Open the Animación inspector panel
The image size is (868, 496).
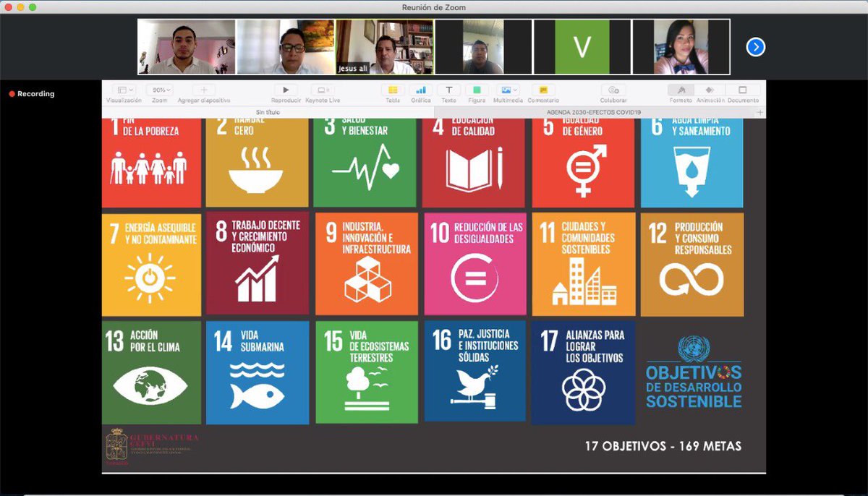point(710,90)
